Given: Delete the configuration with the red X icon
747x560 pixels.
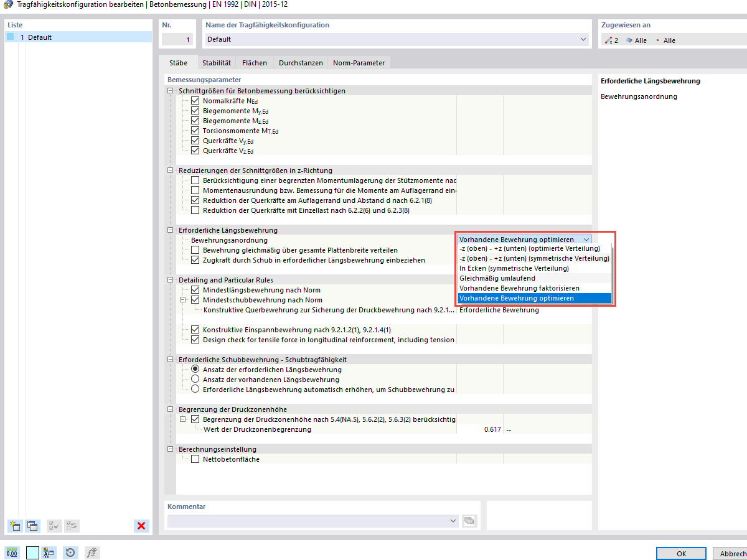Looking at the screenshot, I should click(x=142, y=526).
